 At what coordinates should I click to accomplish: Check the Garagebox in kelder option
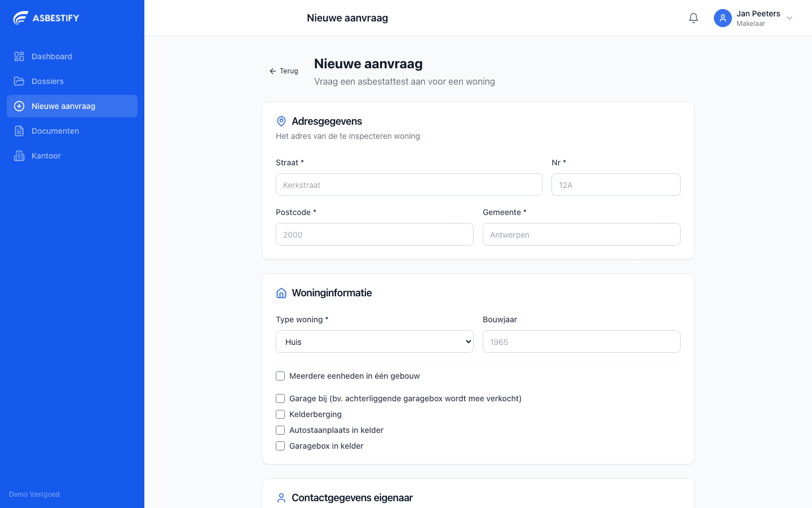click(280, 446)
